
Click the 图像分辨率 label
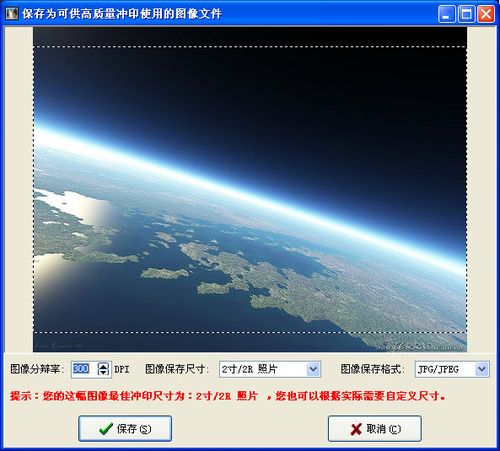[x=37, y=369]
